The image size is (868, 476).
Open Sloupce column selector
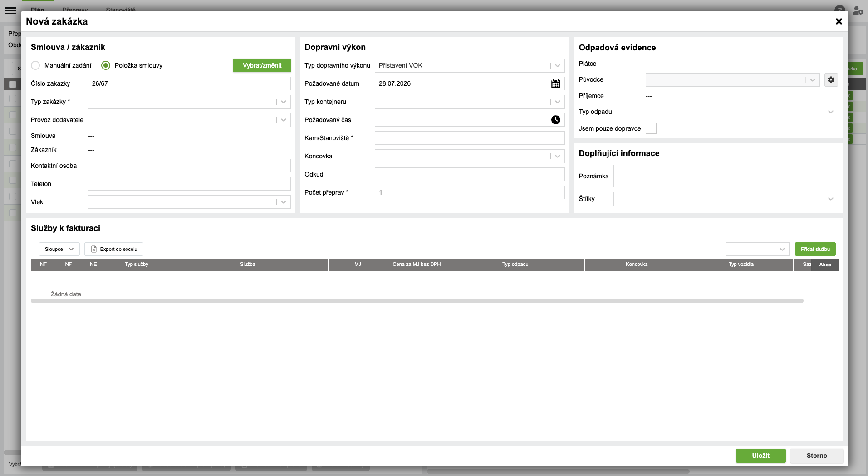[x=59, y=249]
